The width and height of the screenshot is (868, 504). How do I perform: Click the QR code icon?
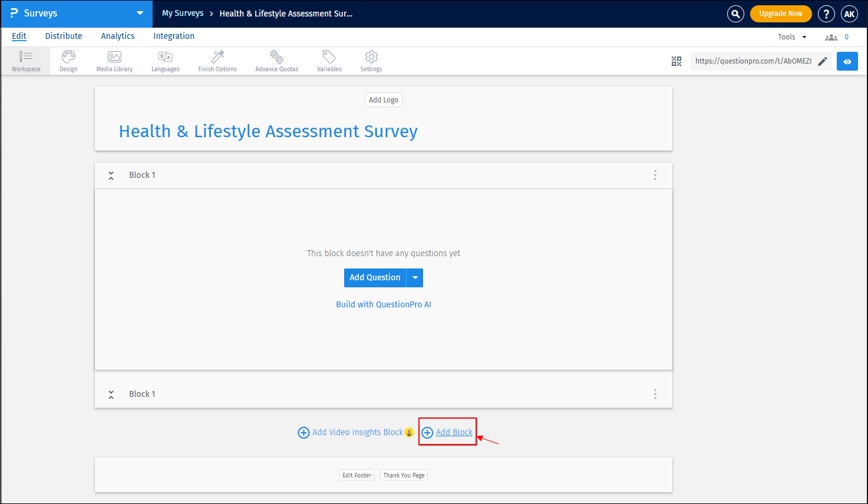[x=676, y=61]
